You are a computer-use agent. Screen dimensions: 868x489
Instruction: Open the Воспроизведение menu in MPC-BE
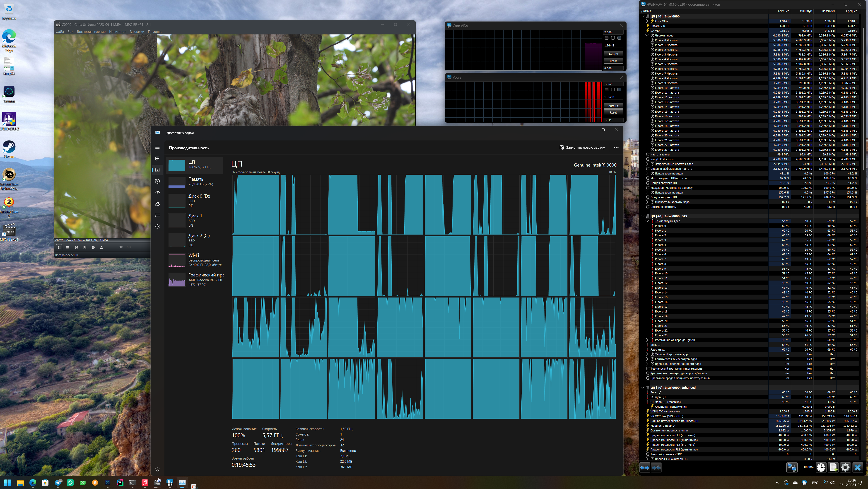pyautogui.click(x=91, y=32)
